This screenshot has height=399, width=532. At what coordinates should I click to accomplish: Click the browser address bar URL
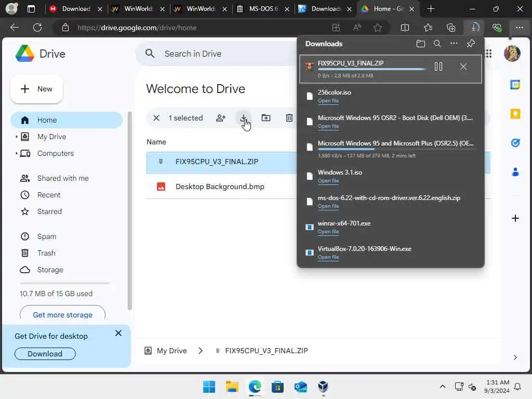137,28
